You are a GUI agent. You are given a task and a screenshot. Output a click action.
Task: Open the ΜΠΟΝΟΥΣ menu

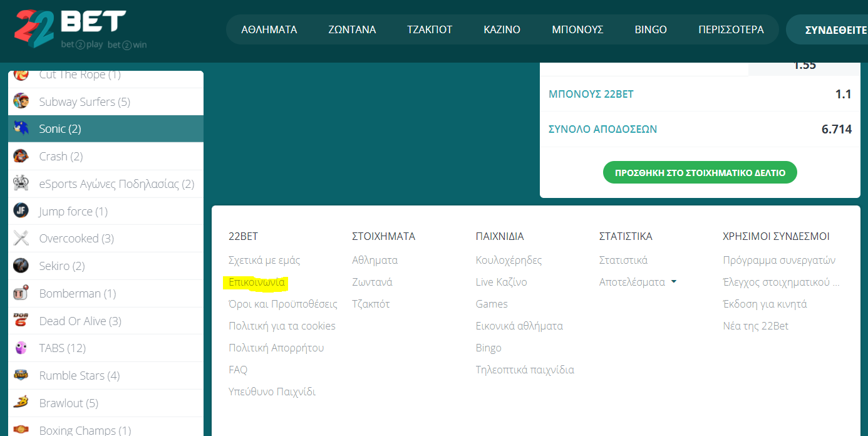pyautogui.click(x=577, y=29)
